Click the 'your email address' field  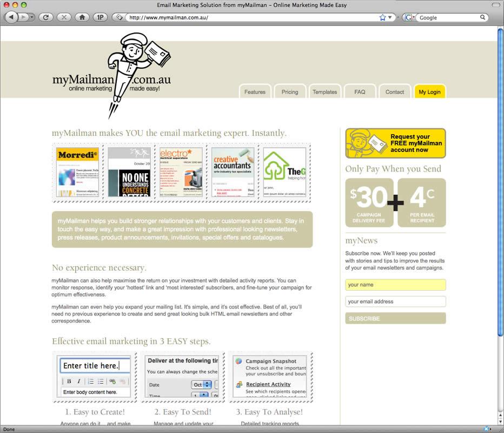(x=395, y=301)
